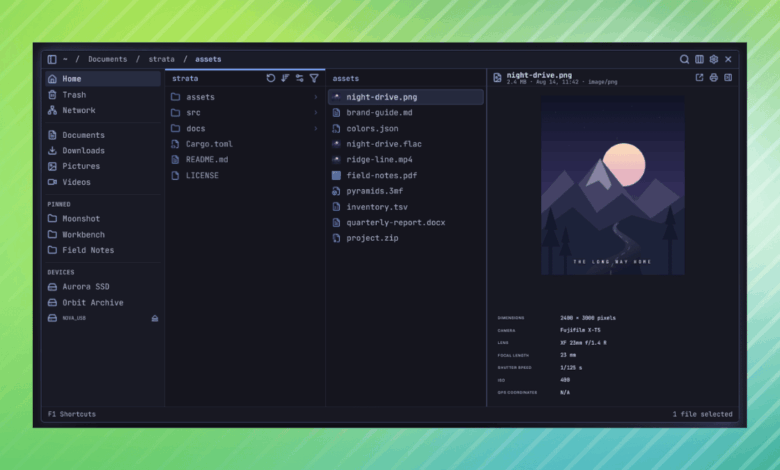Open Videos in sidebar
The width and height of the screenshot is (780, 470).
pyautogui.click(x=103, y=182)
